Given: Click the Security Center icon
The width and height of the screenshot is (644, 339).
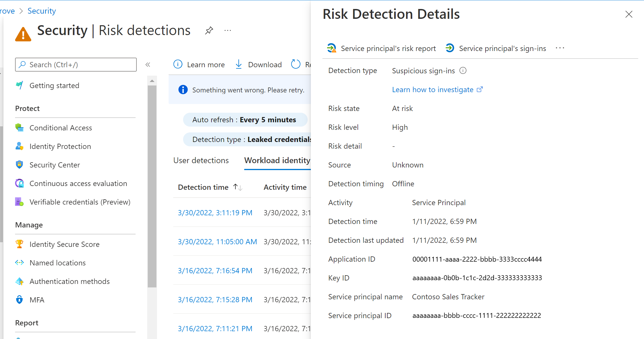Looking at the screenshot, I should [x=20, y=165].
